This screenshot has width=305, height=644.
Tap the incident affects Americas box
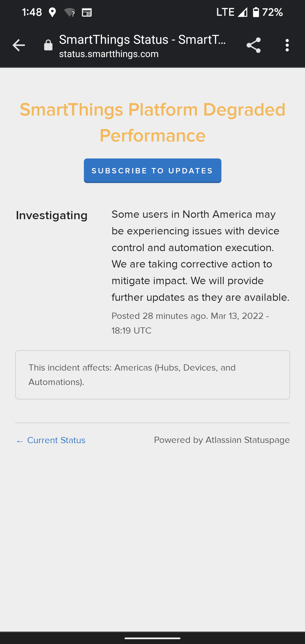pyautogui.click(x=152, y=374)
